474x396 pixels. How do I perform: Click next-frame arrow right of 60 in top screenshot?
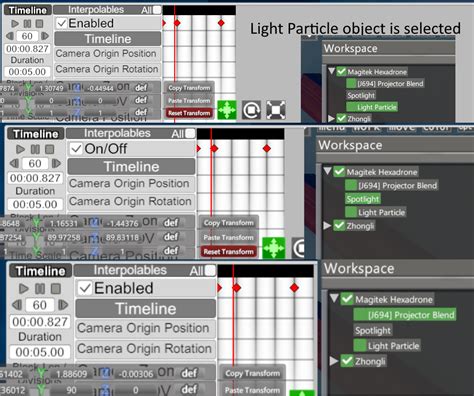[x=44, y=36]
